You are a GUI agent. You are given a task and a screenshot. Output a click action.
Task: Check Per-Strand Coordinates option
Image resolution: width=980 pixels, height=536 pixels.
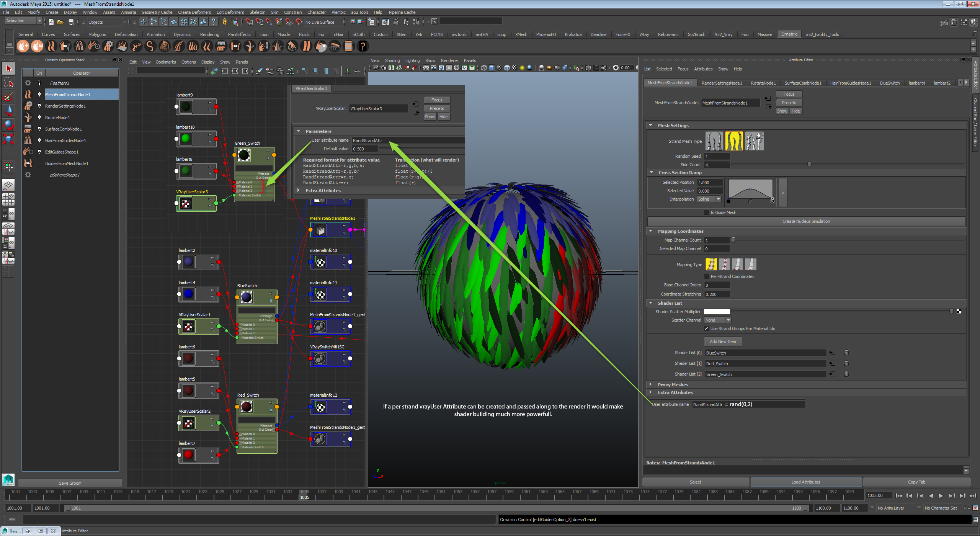coord(706,276)
